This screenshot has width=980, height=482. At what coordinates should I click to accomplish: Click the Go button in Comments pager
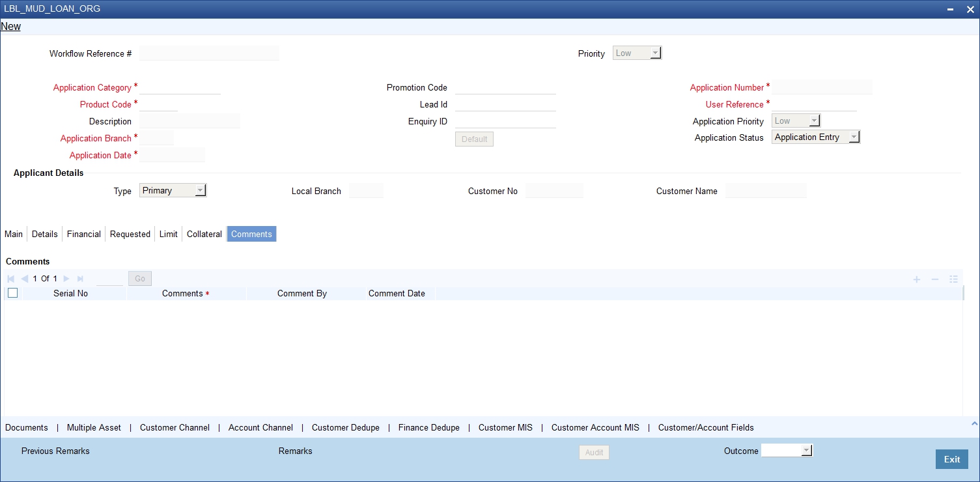pyautogui.click(x=140, y=279)
